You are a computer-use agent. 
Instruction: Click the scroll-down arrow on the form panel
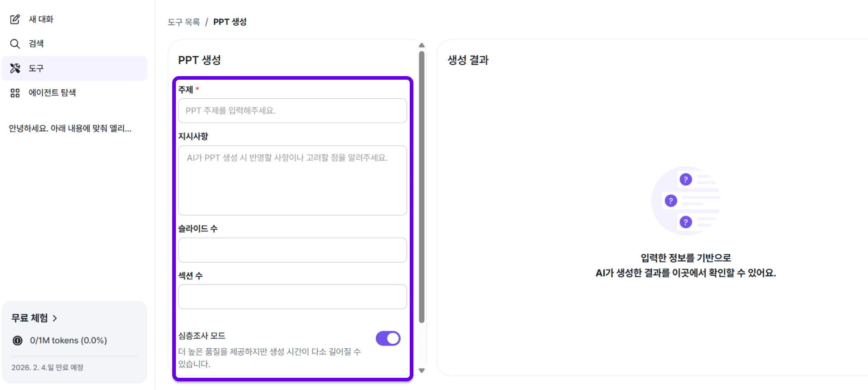(422, 371)
